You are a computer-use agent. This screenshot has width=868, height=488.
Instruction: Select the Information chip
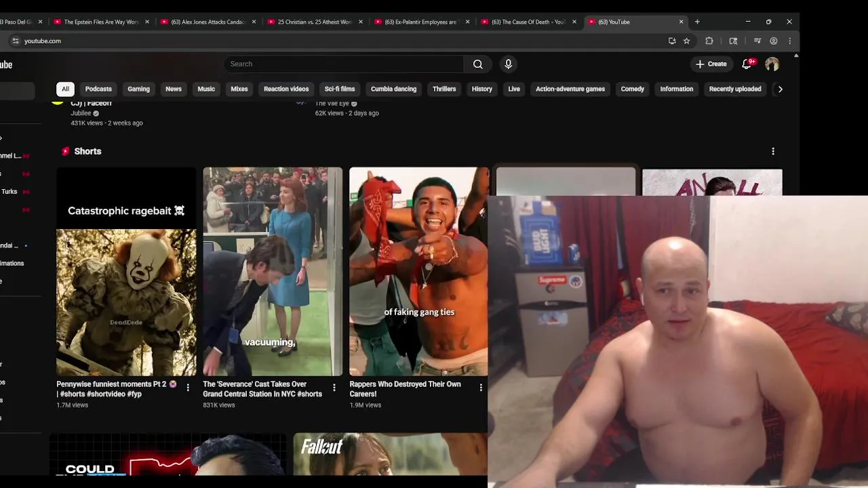click(x=677, y=89)
